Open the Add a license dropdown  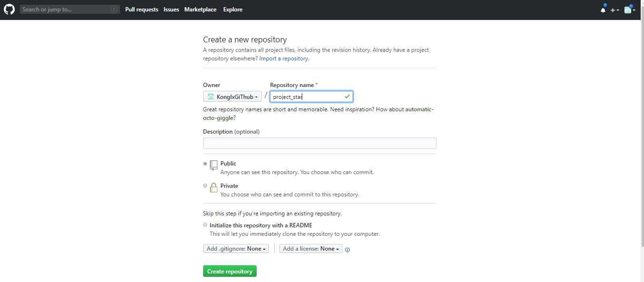(x=310, y=249)
